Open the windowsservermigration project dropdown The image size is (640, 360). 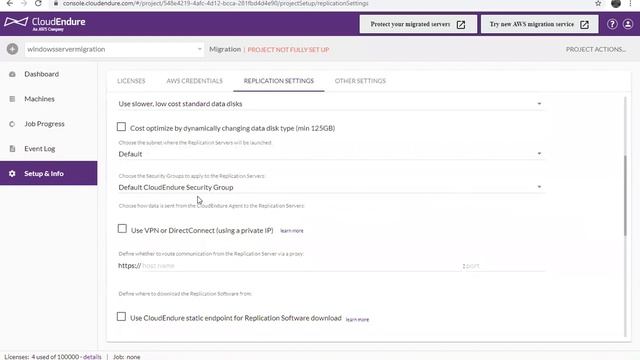[x=114, y=49]
